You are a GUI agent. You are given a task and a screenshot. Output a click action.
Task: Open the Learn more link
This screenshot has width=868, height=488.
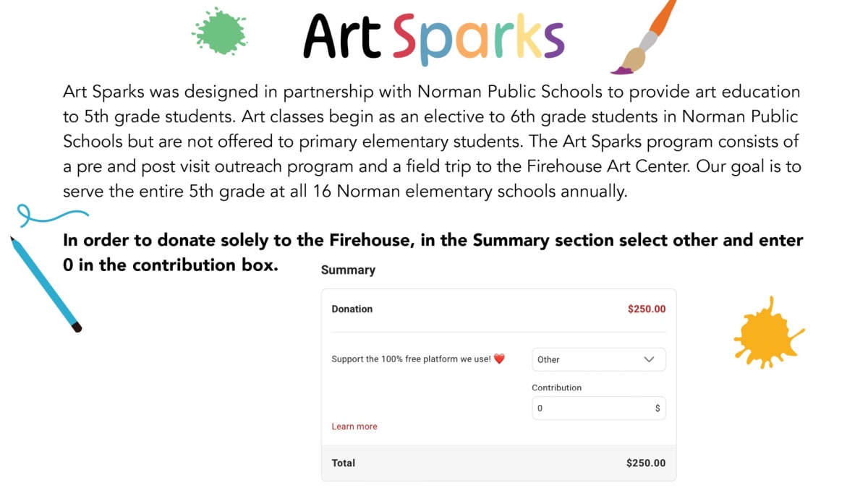pyautogui.click(x=354, y=427)
